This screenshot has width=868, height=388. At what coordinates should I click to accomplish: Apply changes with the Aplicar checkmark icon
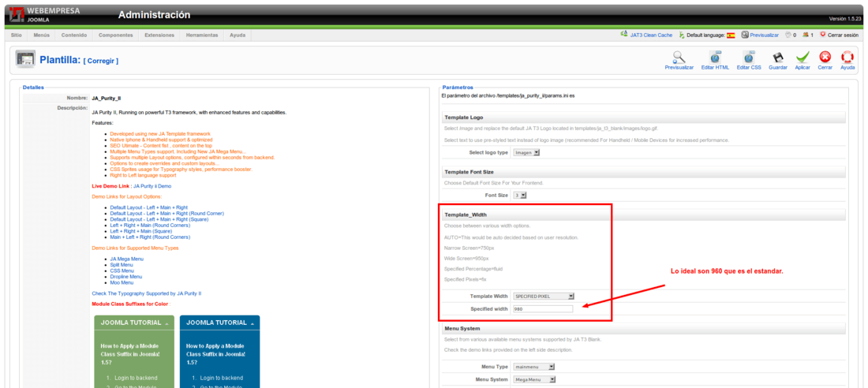(x=803, y=57)
